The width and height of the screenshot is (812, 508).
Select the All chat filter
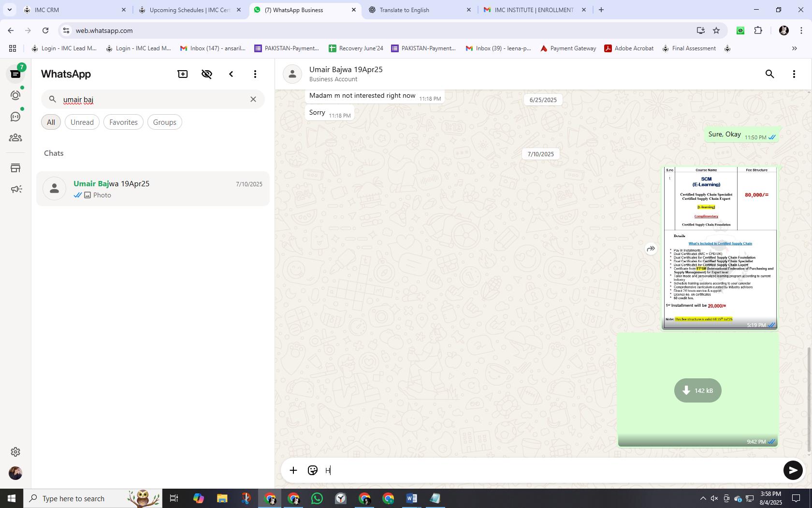coord(51,122)
